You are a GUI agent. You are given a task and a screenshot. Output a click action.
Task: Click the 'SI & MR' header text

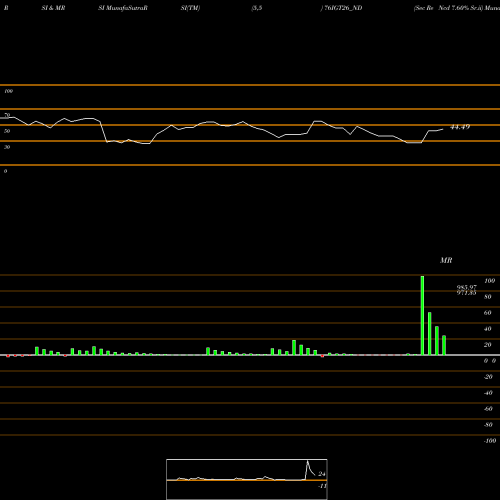click(x=53, y=8)
